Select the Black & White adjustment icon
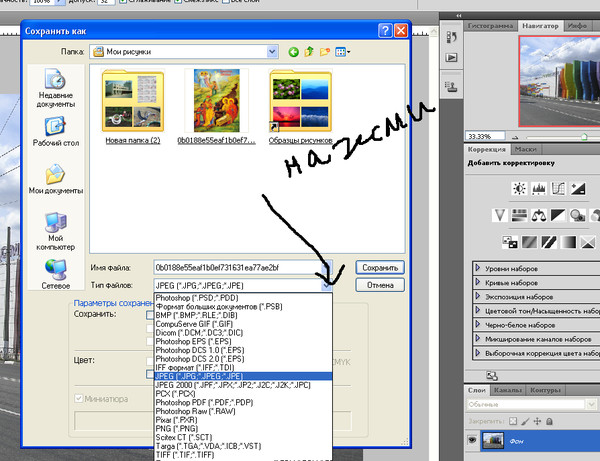The image size is (600, 461). 558,215
